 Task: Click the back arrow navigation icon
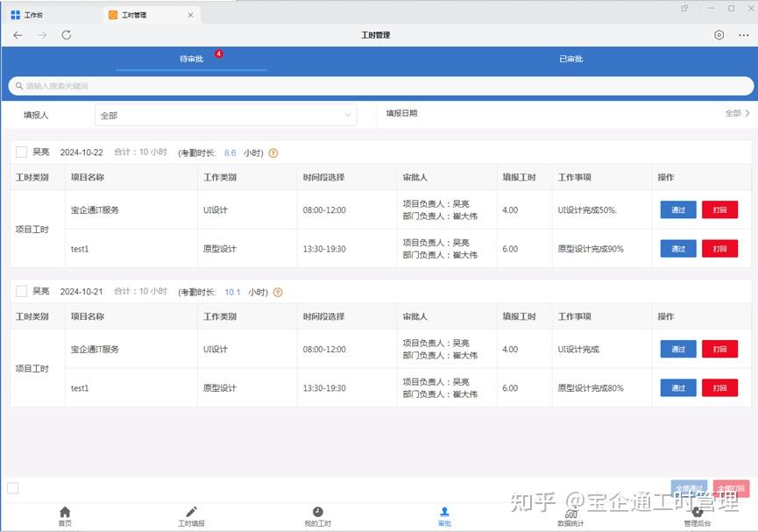(18, 35)
